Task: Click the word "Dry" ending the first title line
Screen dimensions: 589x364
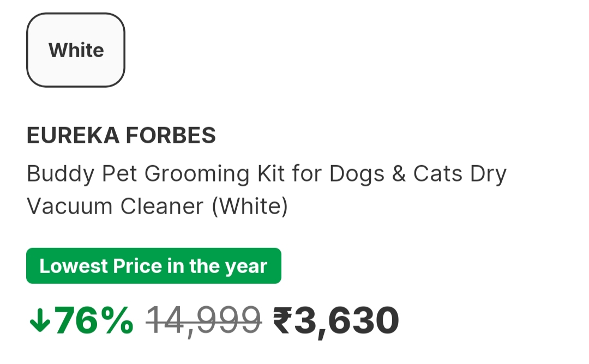Action: click(x=488, y=174)
